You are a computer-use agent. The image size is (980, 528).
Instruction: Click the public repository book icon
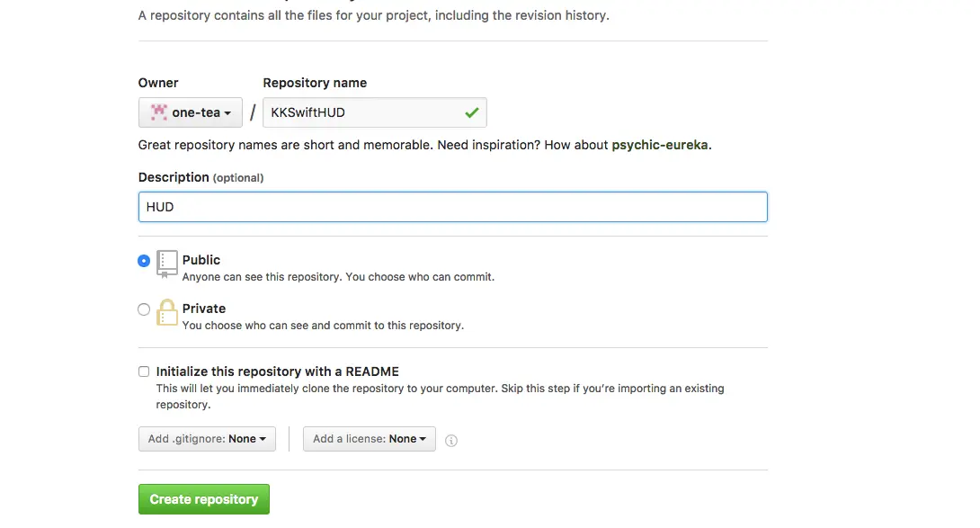[x=167, y=264]
